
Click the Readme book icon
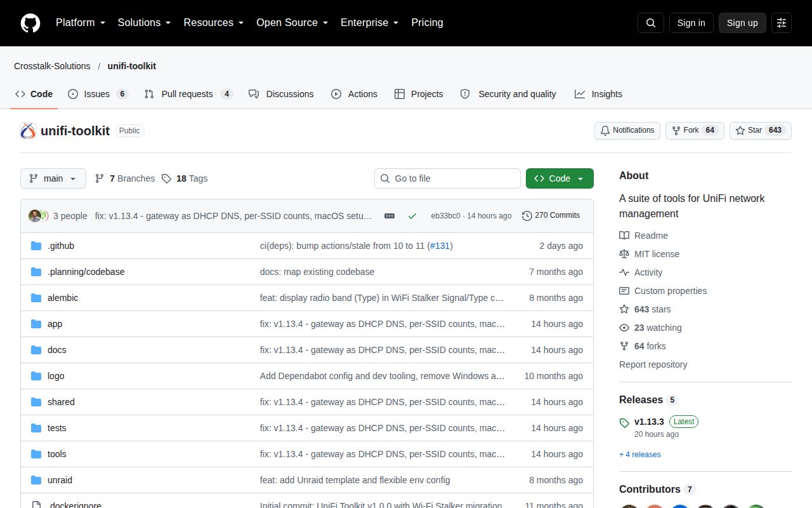tap(624, 236)
